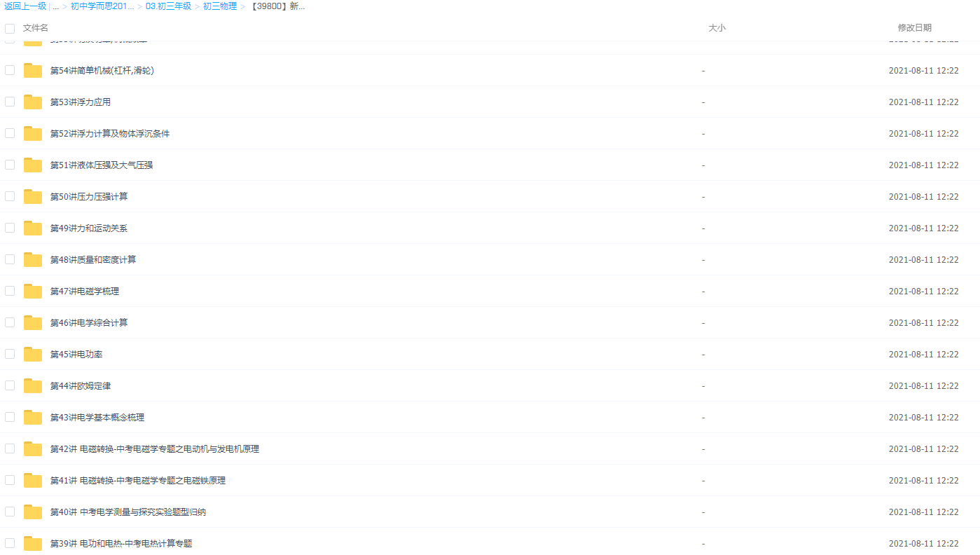980x555 pixels.
Task: Toggle the select-all checkbox beside 文件名
Action: point(10,29)
